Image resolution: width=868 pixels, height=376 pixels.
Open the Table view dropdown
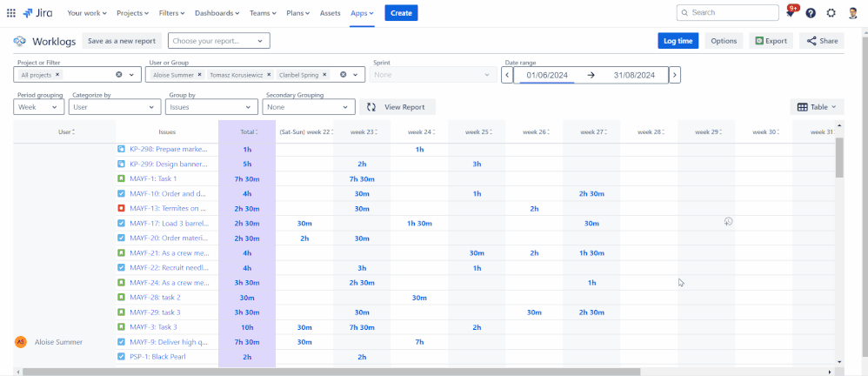pos(817,107)
